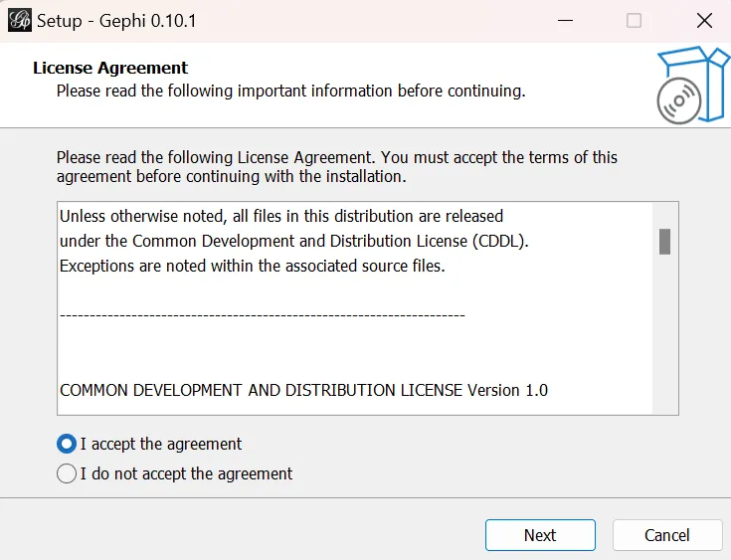Image resolution: width=731 pixels, height=560 pixels.
Task: Click the bold "License Agreement" heading
Action: click(x=110, y=68)
